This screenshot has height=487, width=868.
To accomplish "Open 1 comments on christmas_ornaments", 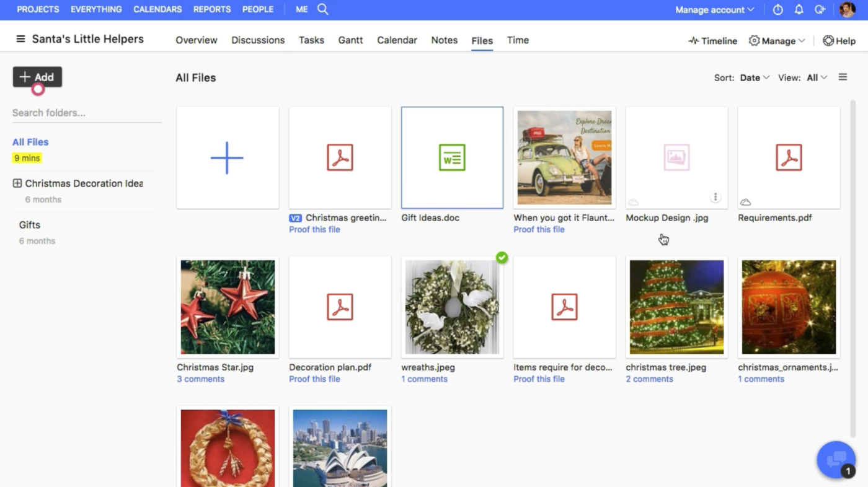I will click(x=761, y=379).
